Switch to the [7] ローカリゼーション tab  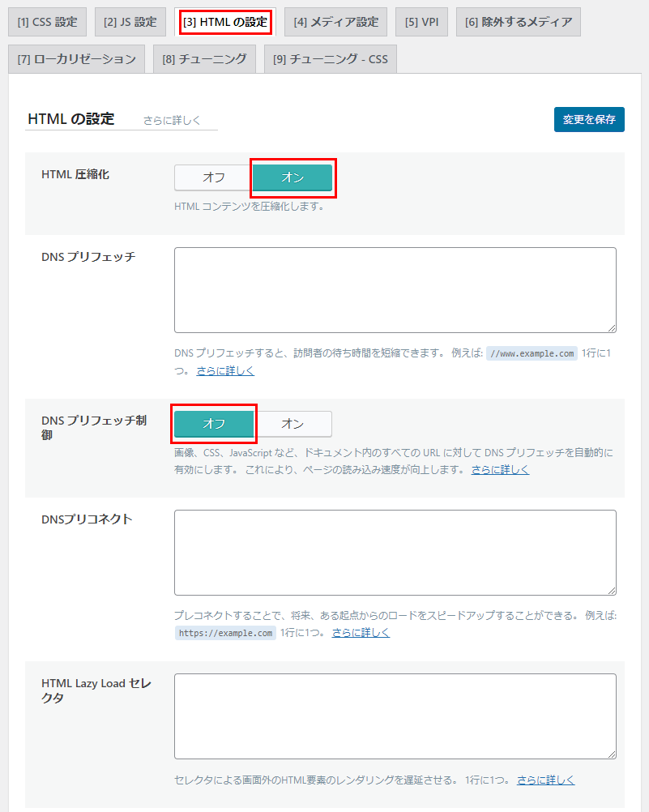click(x=76, y=59)
